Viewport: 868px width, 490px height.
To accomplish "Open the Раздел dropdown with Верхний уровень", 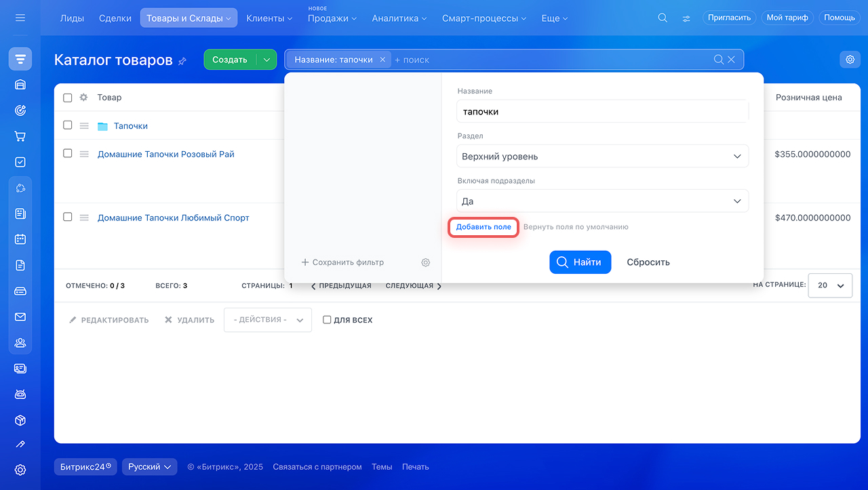I will click(x=602, y=157).
